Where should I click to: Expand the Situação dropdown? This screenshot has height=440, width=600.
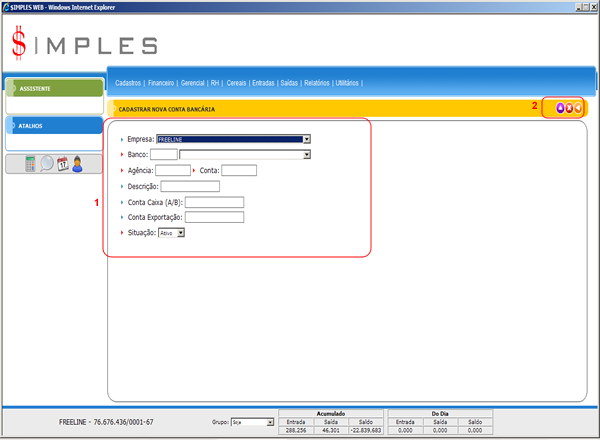tap(181, 232)
